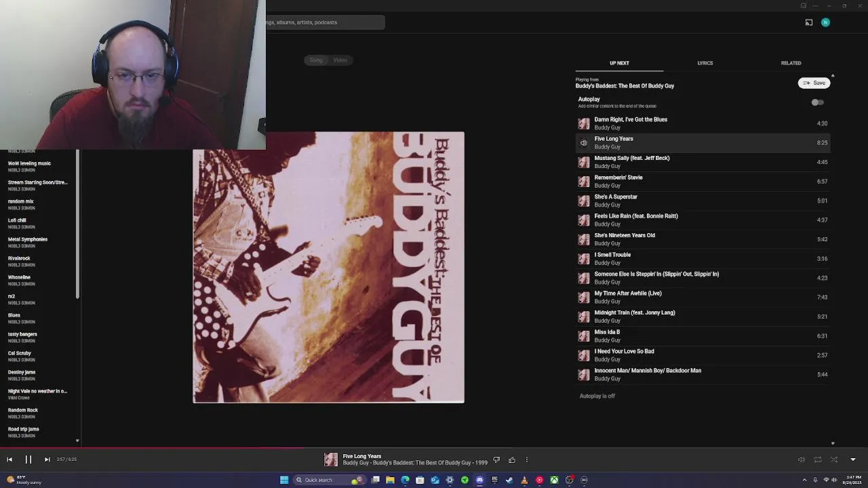The height and width of the screenshot is (488, 868).
Task: Open the weather widget showing Mostly sunny
Action: (x=24, y=480)
